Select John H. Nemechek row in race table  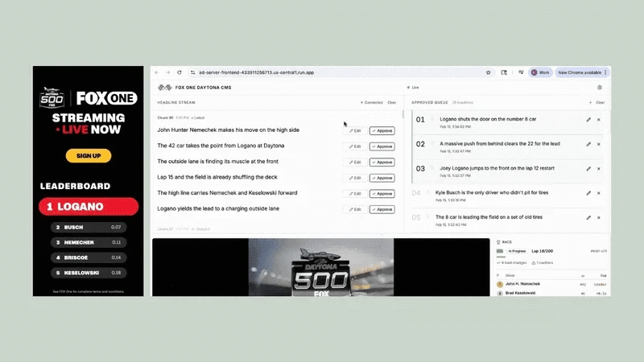(551, 284)
